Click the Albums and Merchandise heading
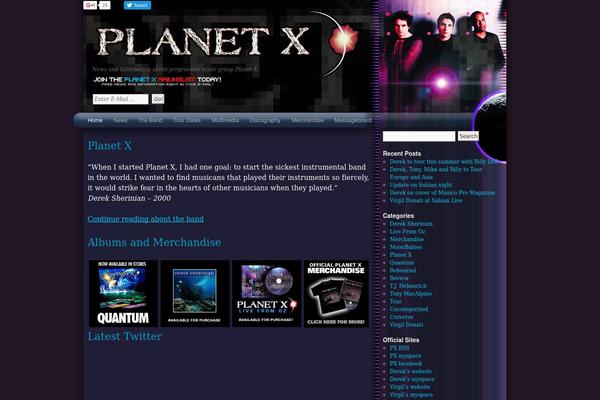 point(155,242)
